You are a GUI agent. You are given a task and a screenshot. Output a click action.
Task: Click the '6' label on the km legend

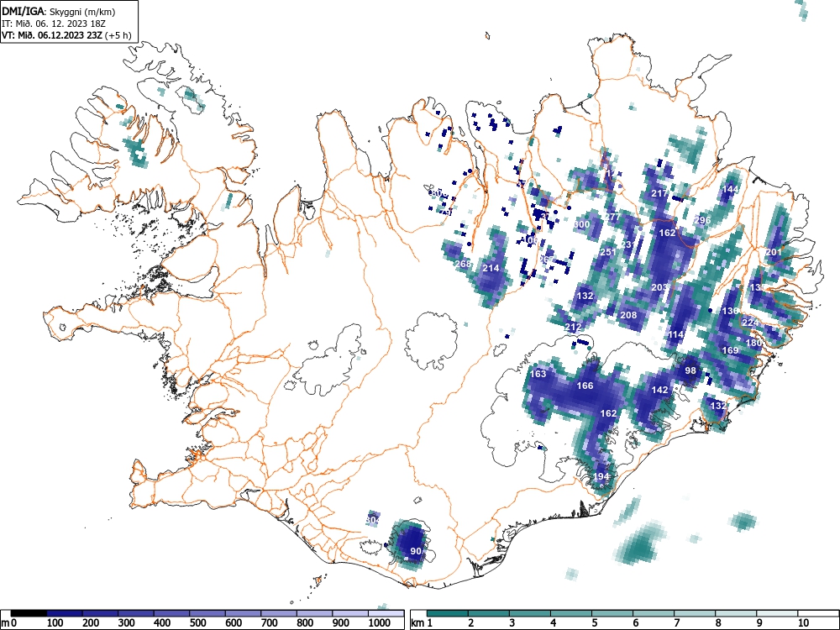click(x=636, y=623)
